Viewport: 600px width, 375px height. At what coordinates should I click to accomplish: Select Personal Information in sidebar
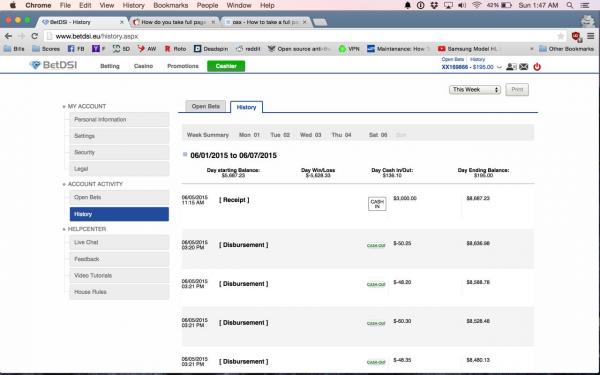pyautogui.click(x=119, y=119)
